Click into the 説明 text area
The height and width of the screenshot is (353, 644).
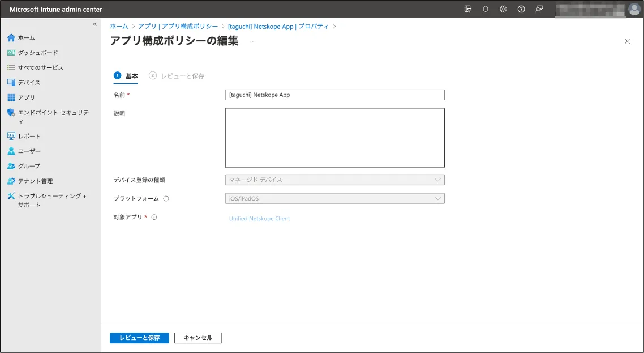(334, 138)
